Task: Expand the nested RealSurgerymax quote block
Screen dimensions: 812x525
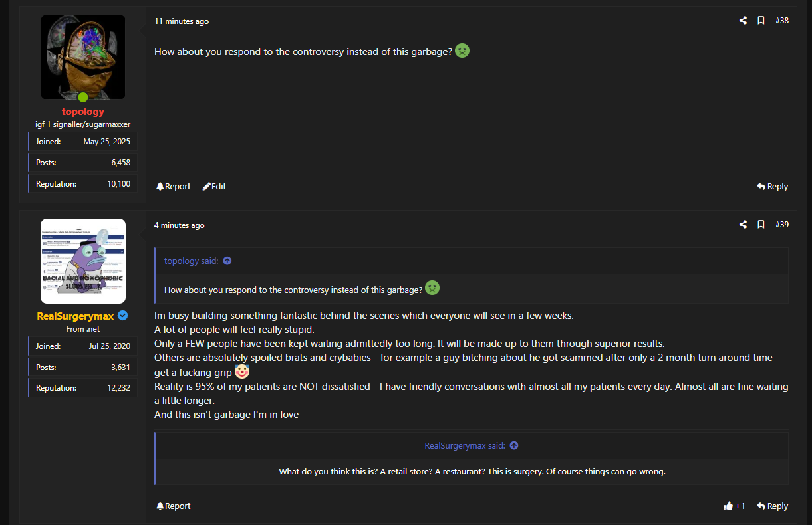Action: point(472,472)
